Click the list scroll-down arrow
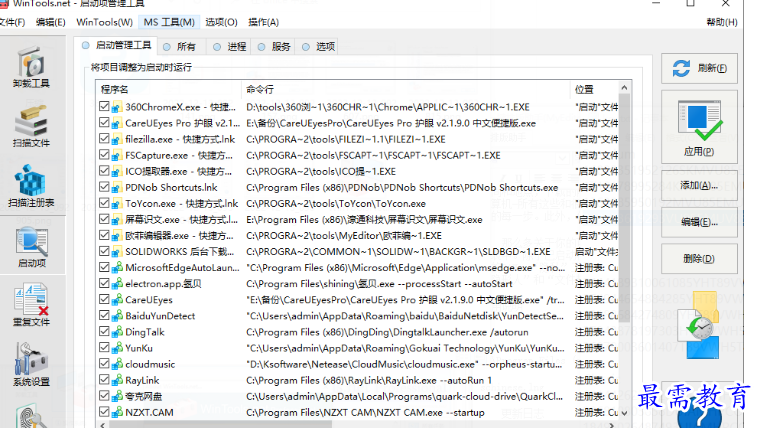 pos(624,413)
